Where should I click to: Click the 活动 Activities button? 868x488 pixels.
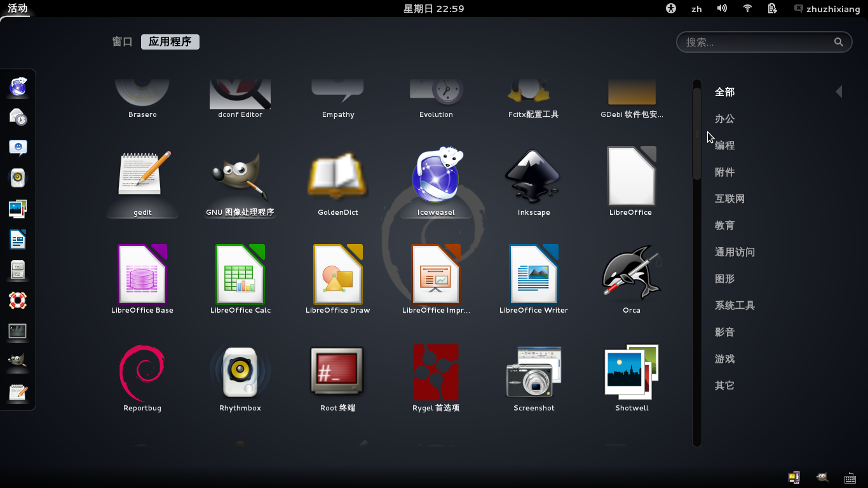click(x=17, y=8)
